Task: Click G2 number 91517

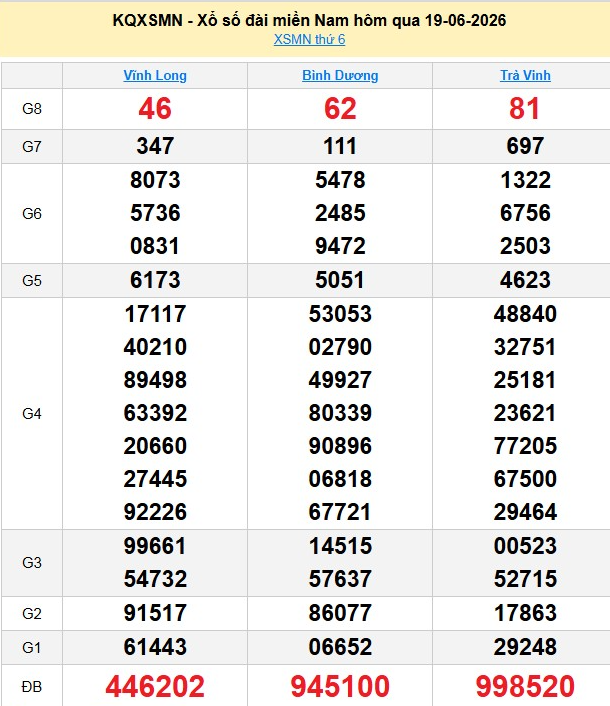Action: tap(155, 613)
